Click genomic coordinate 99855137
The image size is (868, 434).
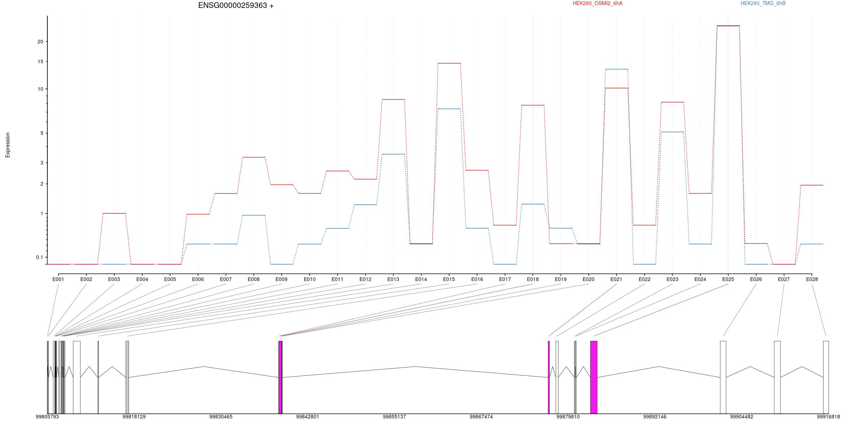click(x=394, y=417)
